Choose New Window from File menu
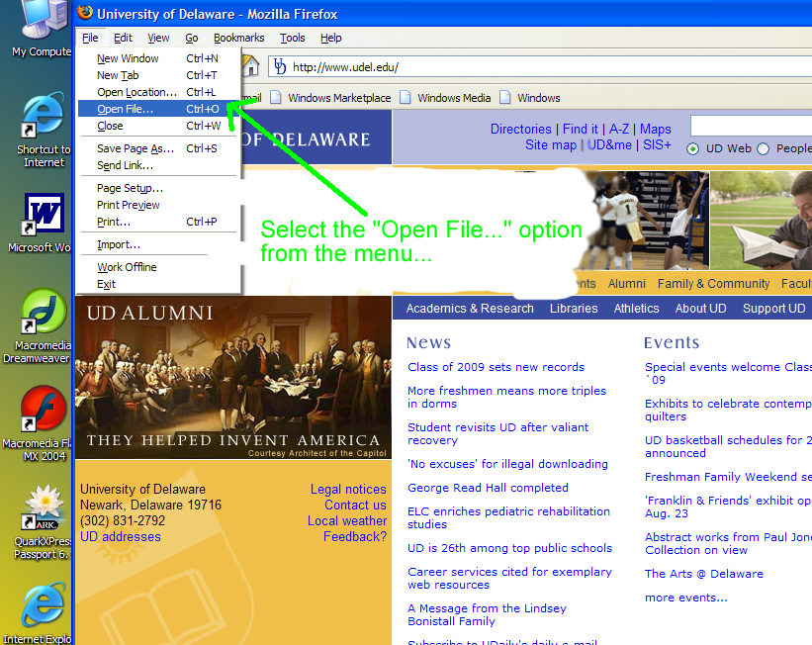Image resolution: width=812 pixels, height=645 pixels. (159, 58)
